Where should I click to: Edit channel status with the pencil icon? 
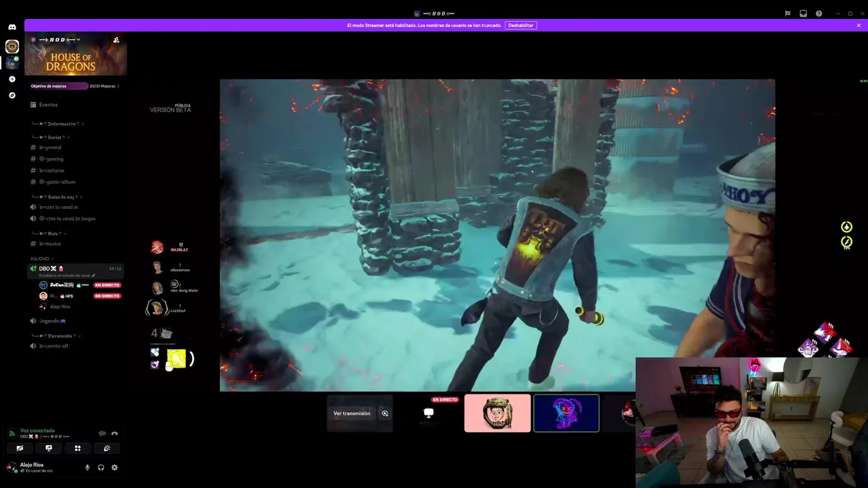click(x=94, y=276)
